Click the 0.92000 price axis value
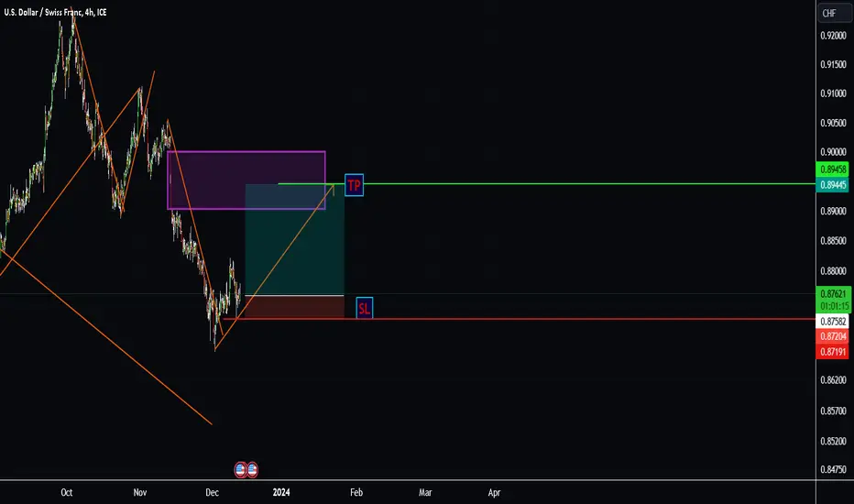Viewport: 854px width, 504px height. tap(833, 36)
